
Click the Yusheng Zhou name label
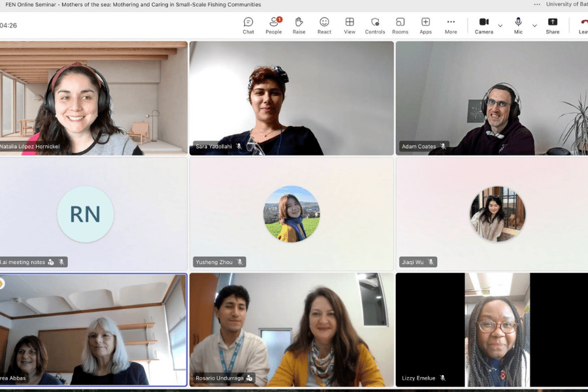click(x=214, y=262)
